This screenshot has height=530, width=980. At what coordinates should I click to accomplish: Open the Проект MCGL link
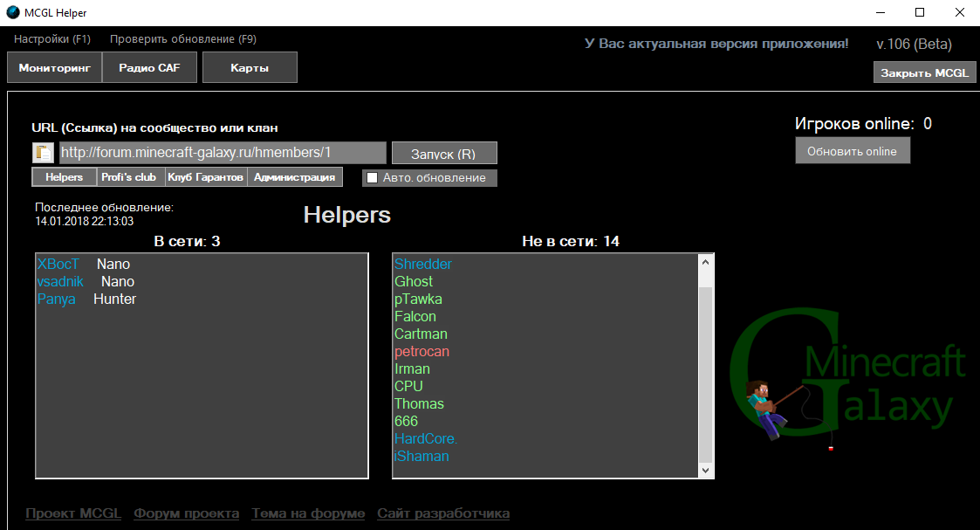click(73, 513)
